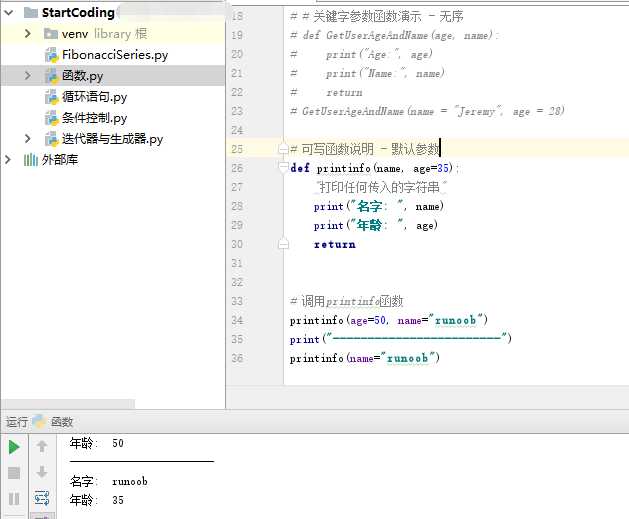
Task: Pause the run output
Action: [14, 499]
